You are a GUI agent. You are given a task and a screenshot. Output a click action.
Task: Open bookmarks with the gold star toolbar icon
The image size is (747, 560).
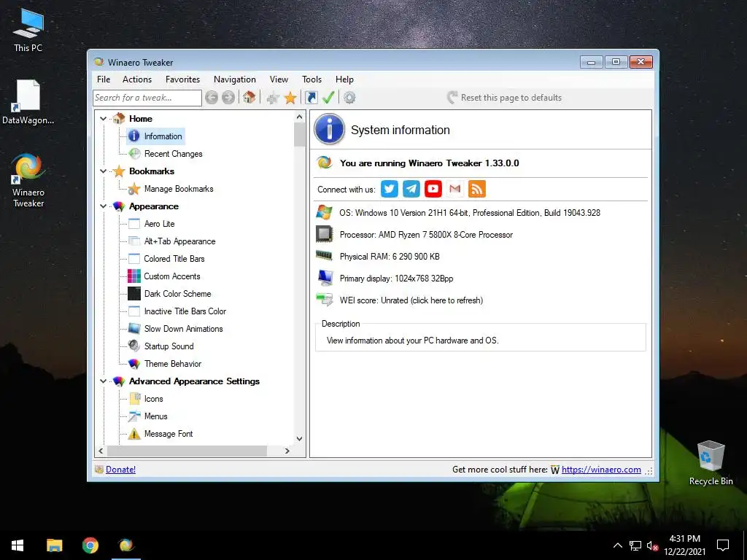pyautogui.click(x=290, y=98)
